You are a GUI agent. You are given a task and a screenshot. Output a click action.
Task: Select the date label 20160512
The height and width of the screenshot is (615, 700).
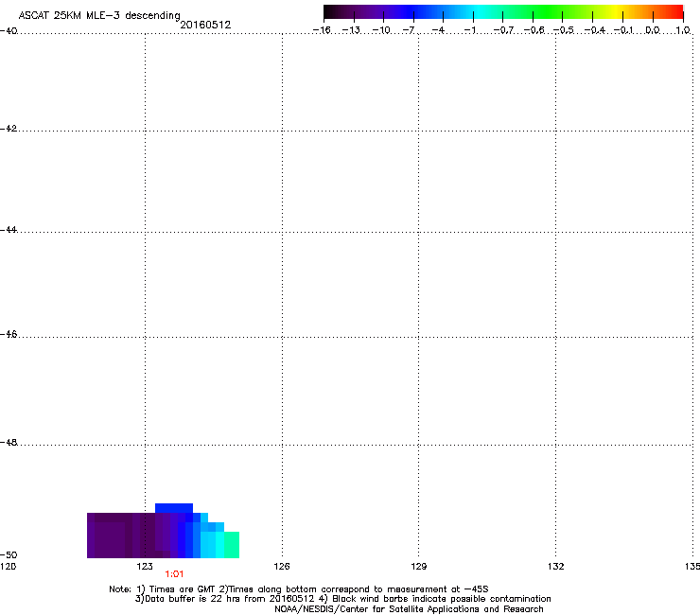(x=205, y=25)
